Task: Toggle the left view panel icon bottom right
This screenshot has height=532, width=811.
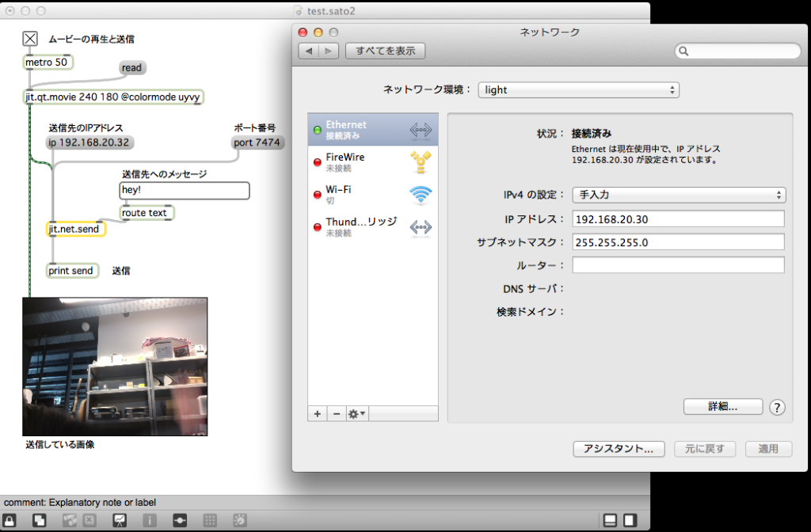Action: pyautogui.click(x=610, y=520)
